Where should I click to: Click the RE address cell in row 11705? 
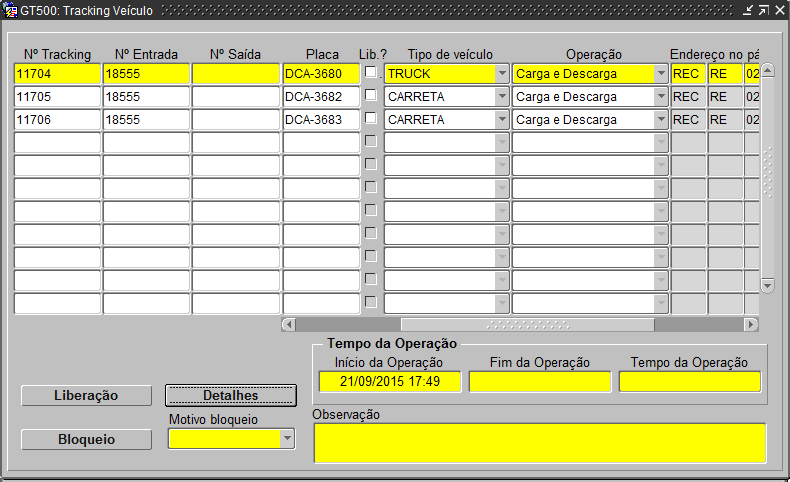pyautogui.click(x=725, y=97)
